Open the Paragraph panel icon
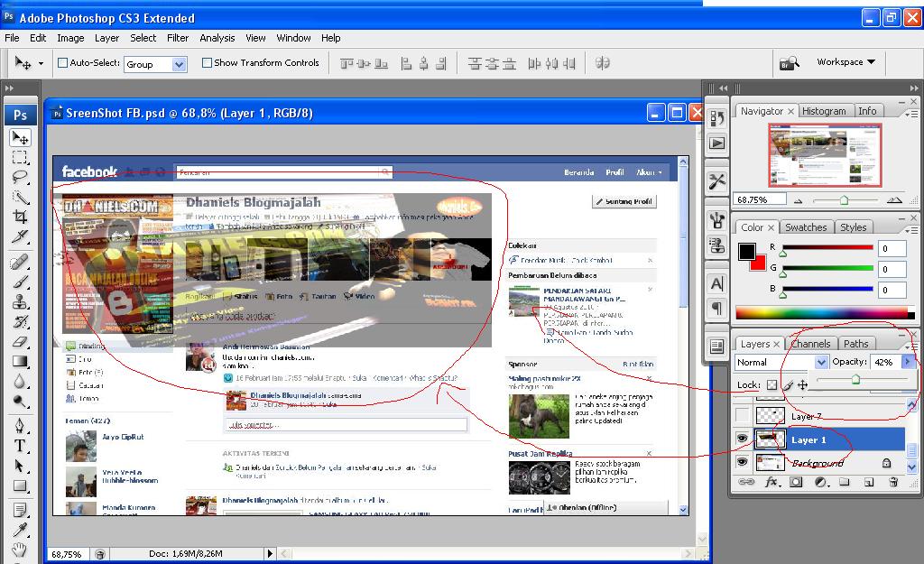Image resolution: width=924 pixels, height=564 pixels. coord(717,308)
